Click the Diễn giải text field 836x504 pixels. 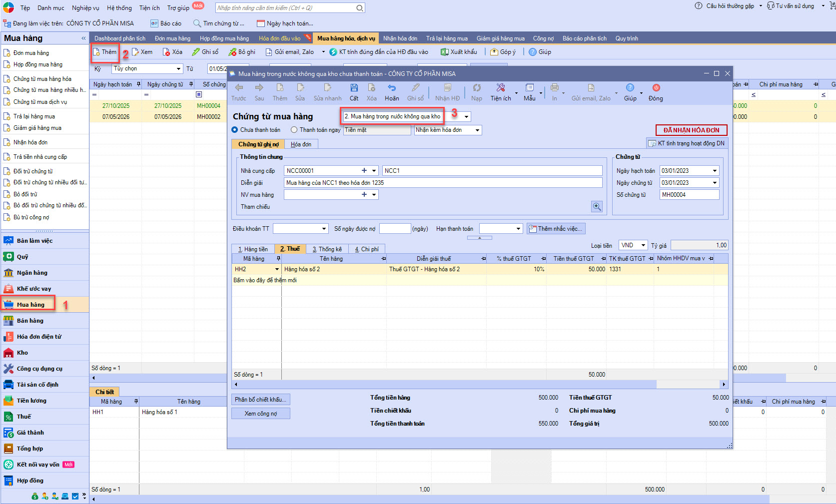pos(443,183)
